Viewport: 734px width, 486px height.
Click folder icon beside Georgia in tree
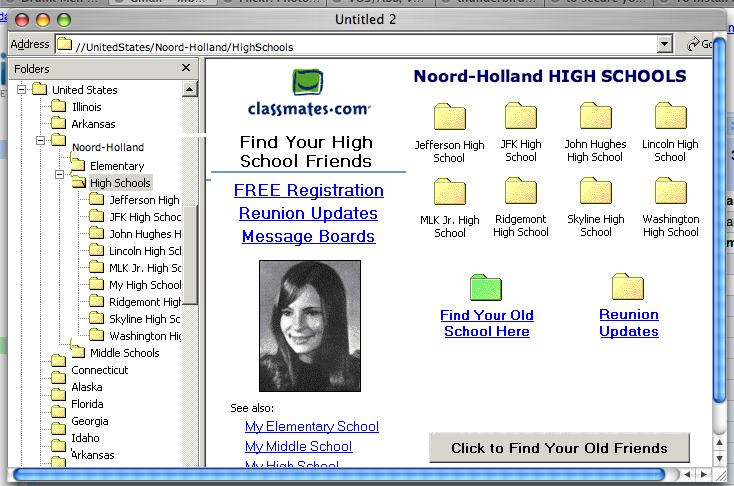[x=59, y=412]
